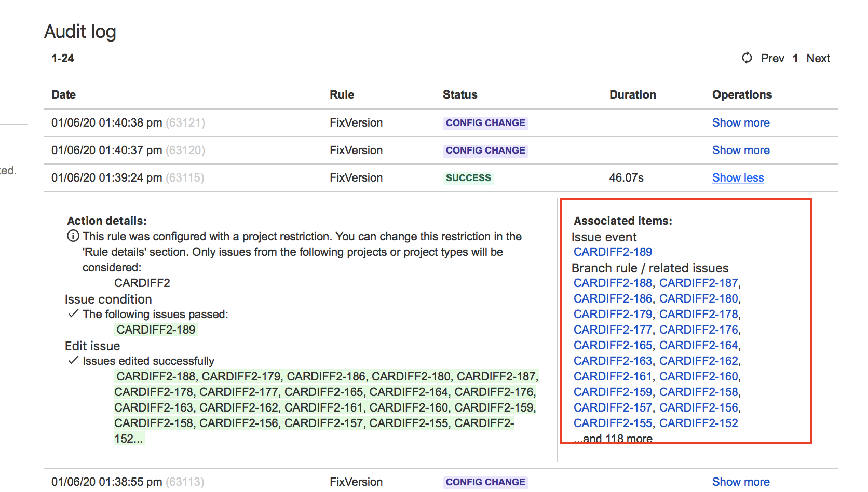Image resolution: width=868 pixels, height=492 pixels.
Task: Expand details with Show more on entry 63121
Action: (x=741, y=122)
